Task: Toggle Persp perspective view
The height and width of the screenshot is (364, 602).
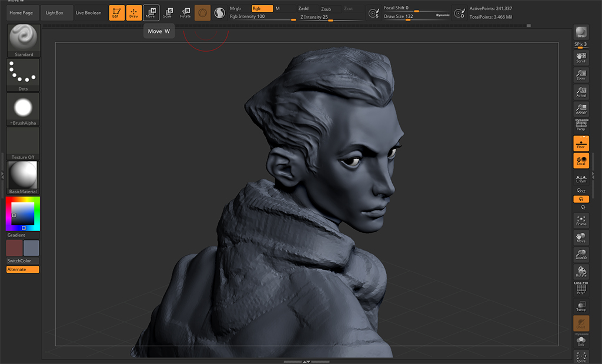Action: click(x=581, y=125)
